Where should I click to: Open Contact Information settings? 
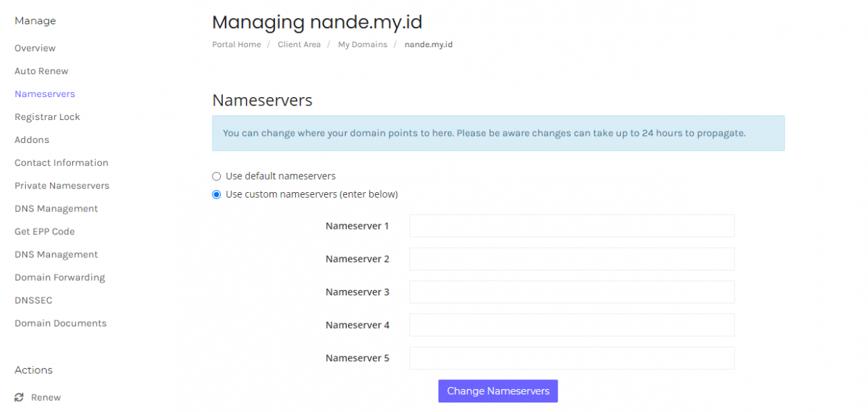[61, 162]
